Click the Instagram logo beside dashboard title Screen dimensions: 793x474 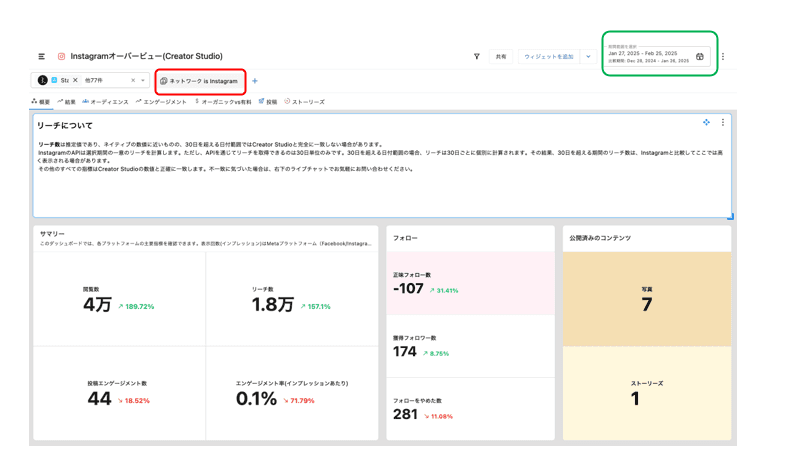click(61, 57)
